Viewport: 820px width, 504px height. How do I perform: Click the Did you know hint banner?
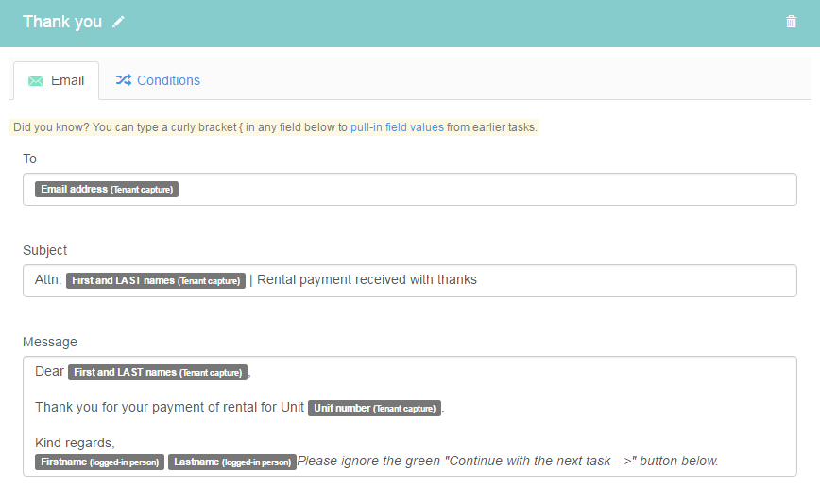[274, 127]
